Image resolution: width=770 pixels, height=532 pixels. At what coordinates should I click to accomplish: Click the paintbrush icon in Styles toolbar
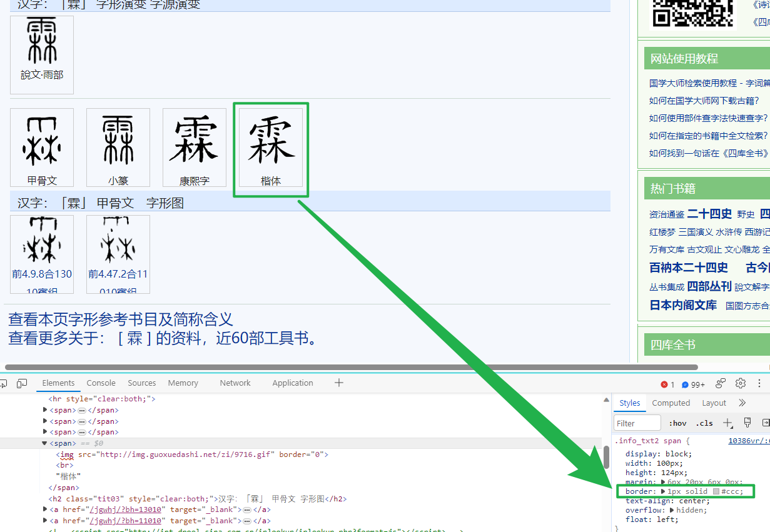(x=747, y=423)
